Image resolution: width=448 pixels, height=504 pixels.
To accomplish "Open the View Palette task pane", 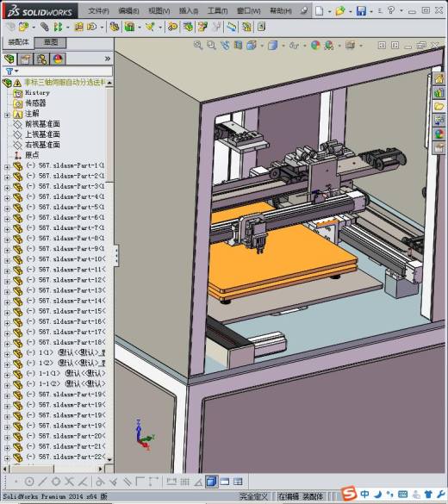I will 439,121.
